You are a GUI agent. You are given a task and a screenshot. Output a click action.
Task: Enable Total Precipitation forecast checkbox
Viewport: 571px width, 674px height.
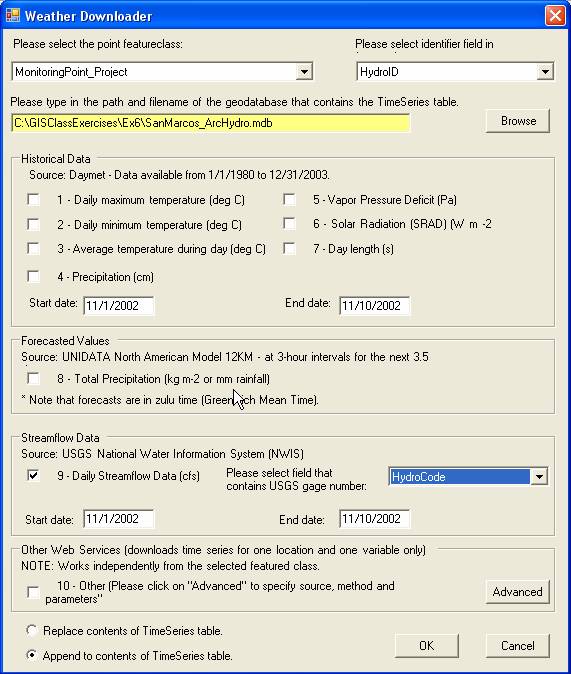33,379
